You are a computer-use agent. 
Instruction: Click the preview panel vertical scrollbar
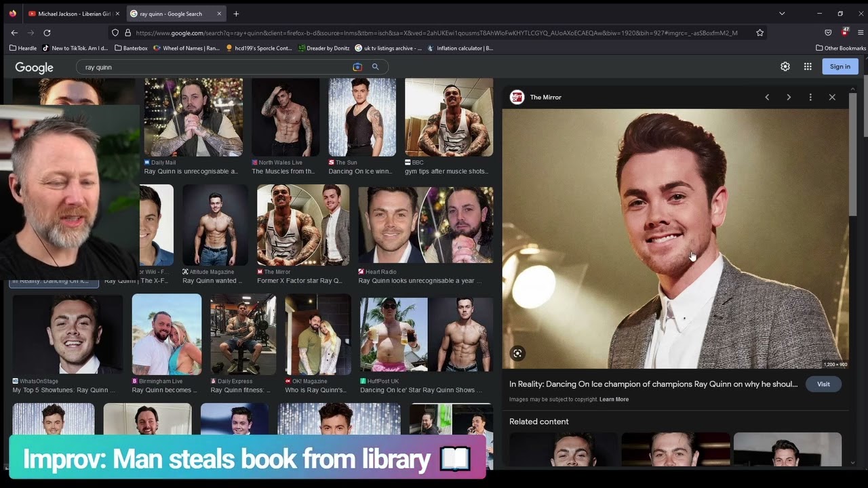[853, 156]
